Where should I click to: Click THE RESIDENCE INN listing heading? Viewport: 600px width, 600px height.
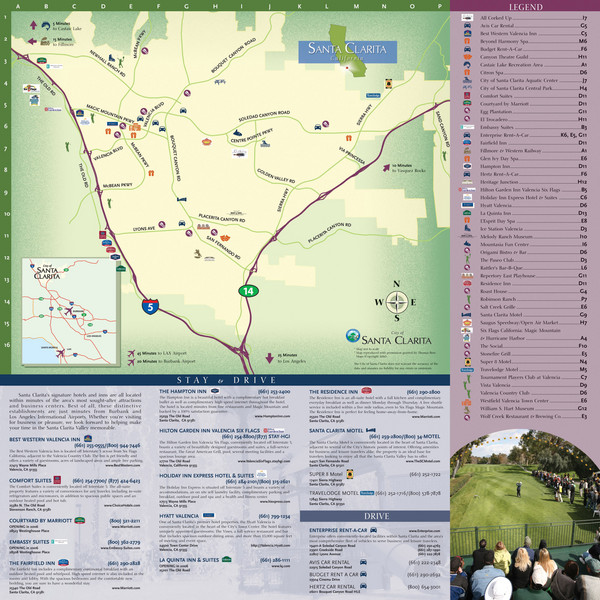tap(333, 391)
